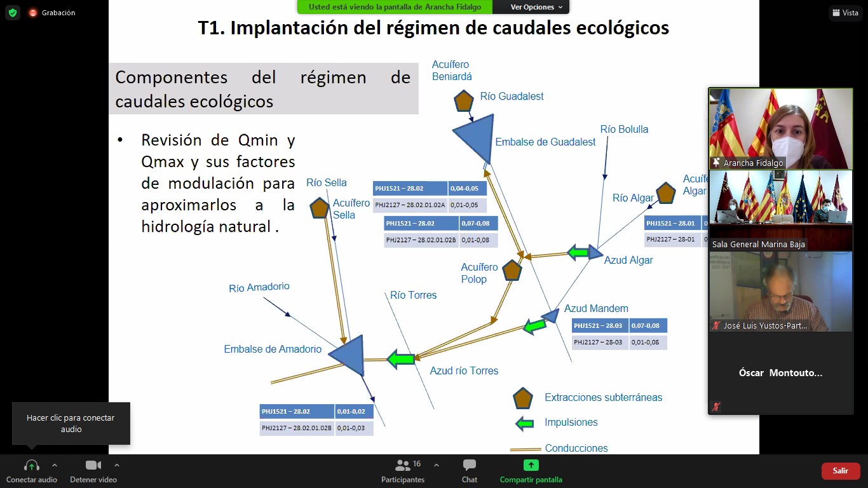This screenshot has height=488, width=868.
Task: Open the Vista view layout button
Action: (x=844, y=13)
